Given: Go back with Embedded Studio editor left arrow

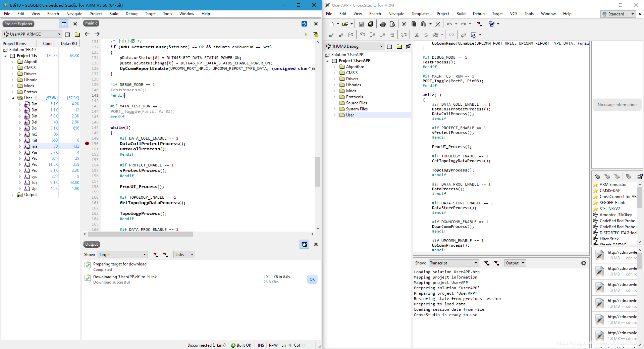Looking at the screenshot, I should 87,34.
